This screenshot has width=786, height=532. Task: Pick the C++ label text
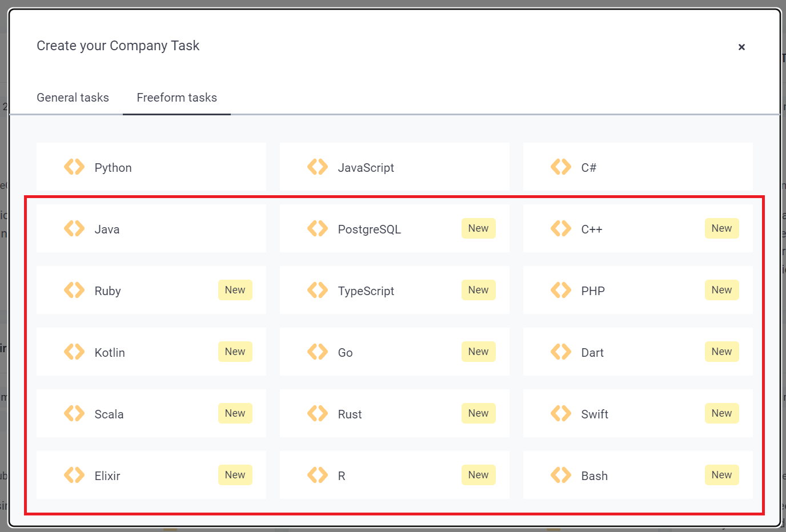pyautogui.click(x=592, y=229)
